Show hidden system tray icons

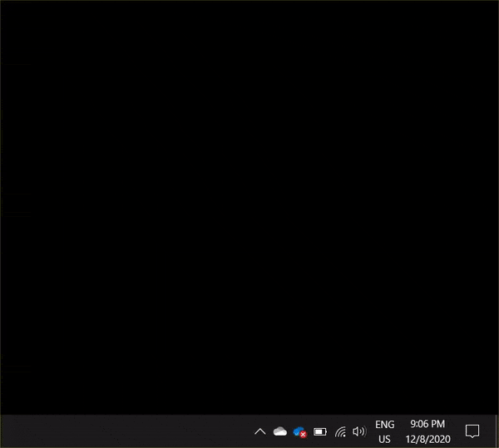[260, 431]
